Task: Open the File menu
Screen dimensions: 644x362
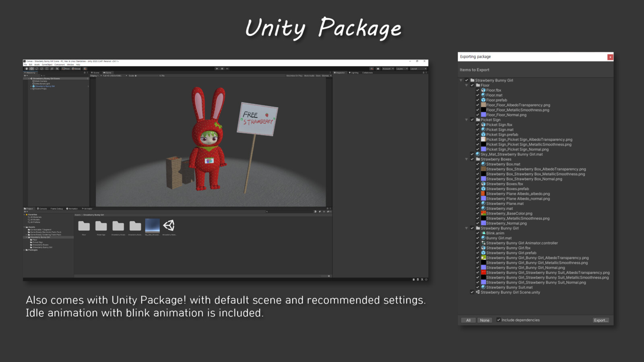Action: [25, 64]
